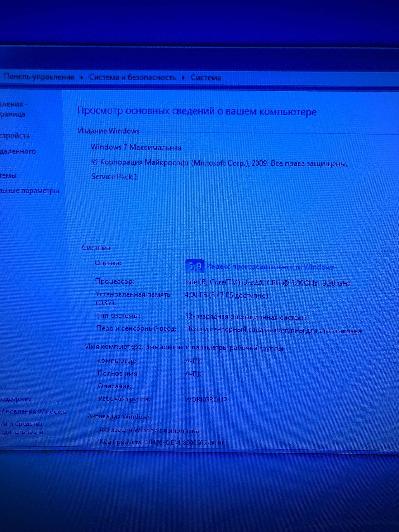Image resolution: width=399 pixels, height=532 pixels.
Task: Open the Windows Update link ending in 'бновления Windows'
Action: (33, 412)
